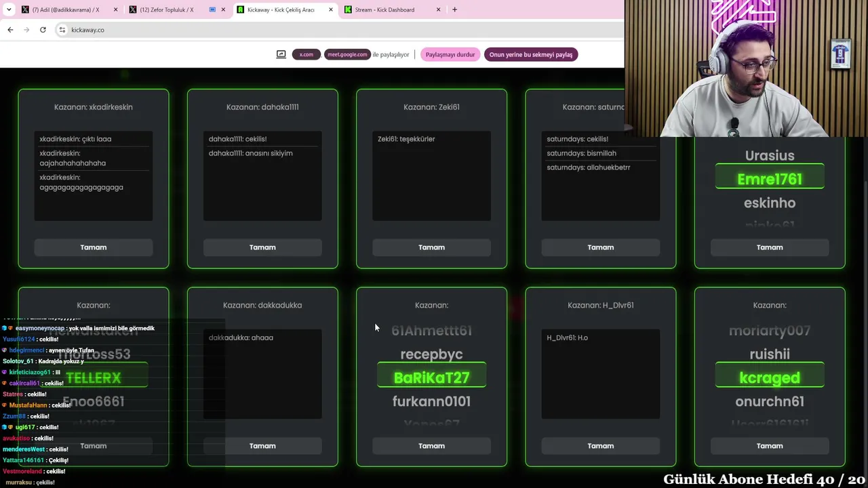Click the heading Kazanan: dahaka1111

[x=262, y=107]
